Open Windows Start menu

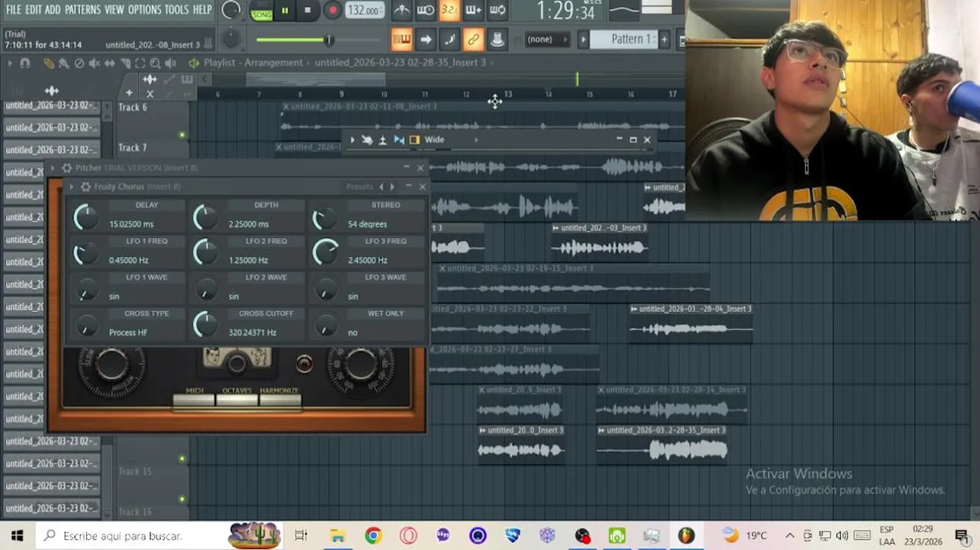pyautogui.click(x=17, y=535)
